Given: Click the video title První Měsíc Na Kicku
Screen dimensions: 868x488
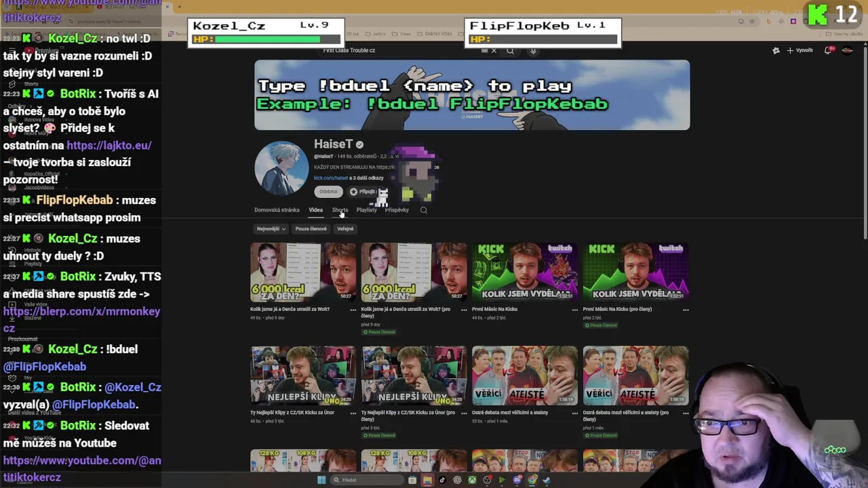Looking at the screenshot, I should [494, 309].
